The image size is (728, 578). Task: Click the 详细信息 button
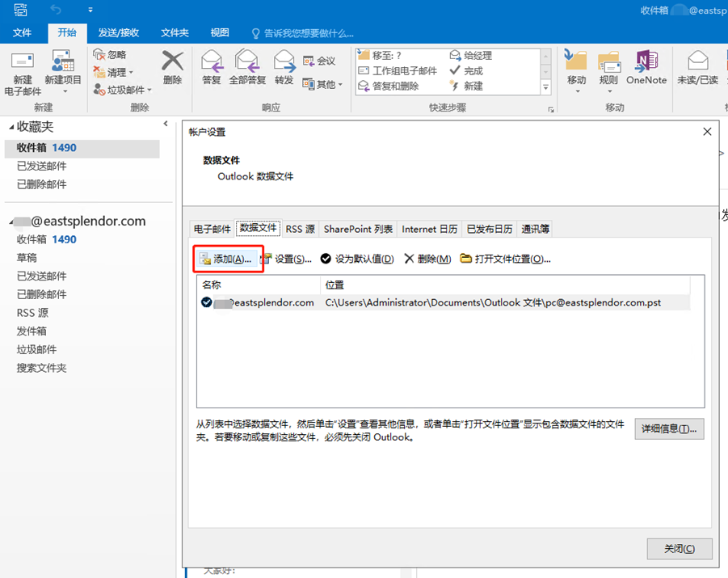click(x=669, y=428)
